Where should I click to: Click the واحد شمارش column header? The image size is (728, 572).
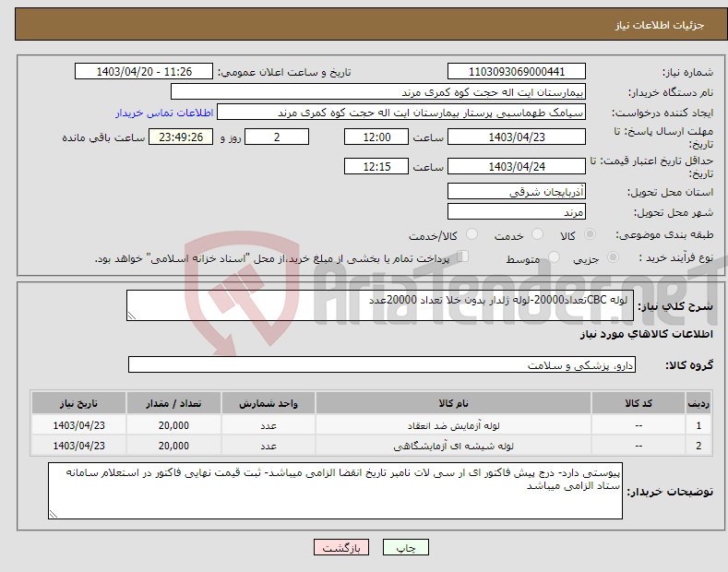pos(269,403)
